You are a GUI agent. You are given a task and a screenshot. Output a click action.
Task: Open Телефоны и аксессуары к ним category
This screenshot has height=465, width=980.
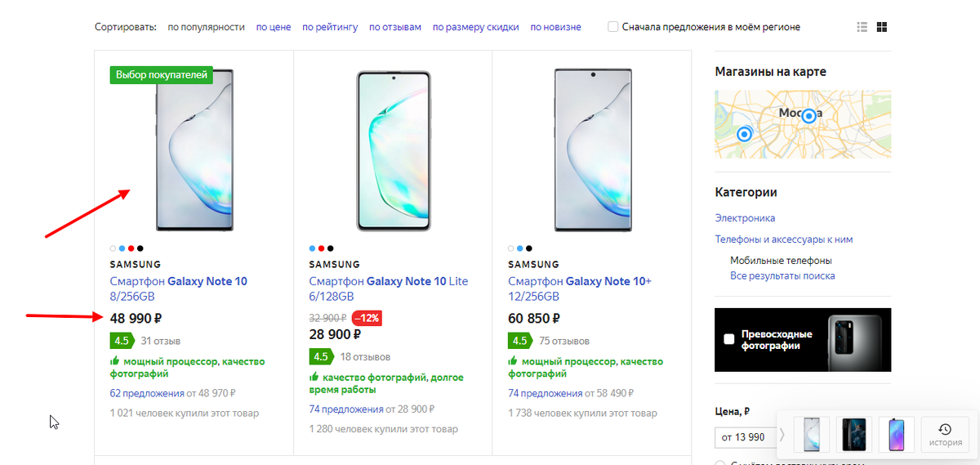[x=784, y=239]
